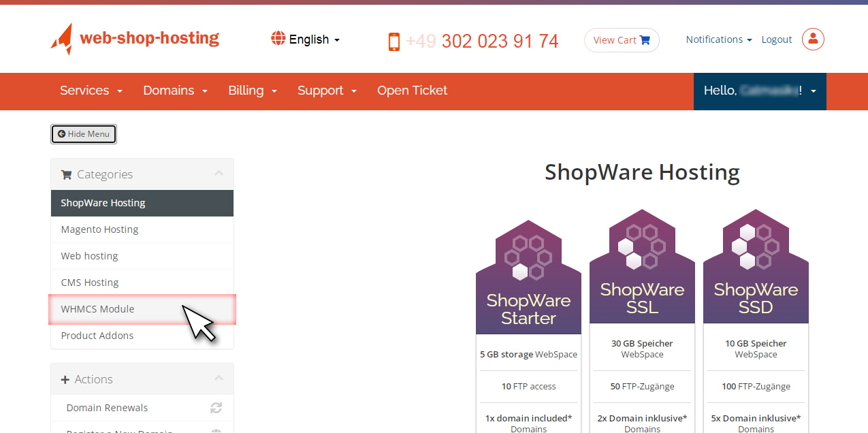The height and width of the screenshot is (433, 868).
Task: Select WHMCS Module category
Action: 142,309
